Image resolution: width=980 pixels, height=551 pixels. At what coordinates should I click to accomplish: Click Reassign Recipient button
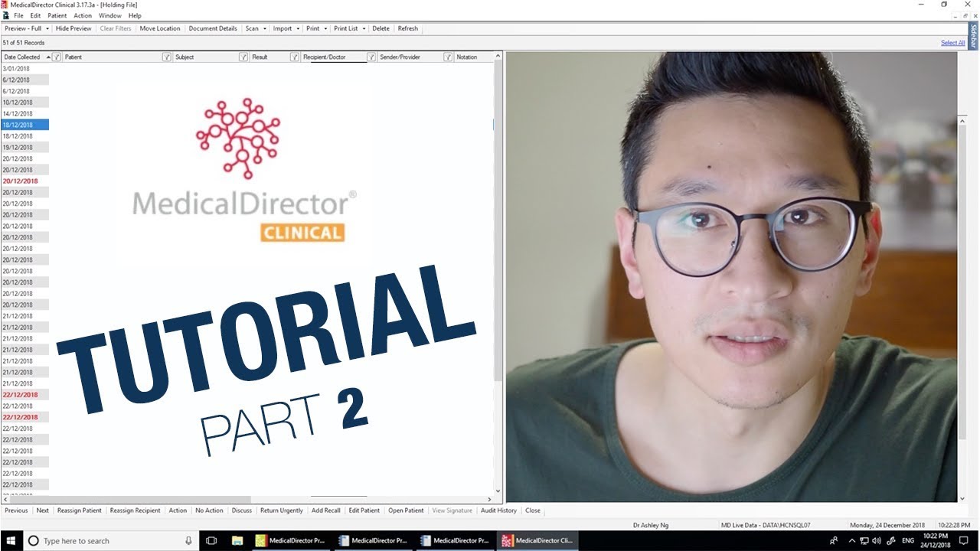[136, 510]
